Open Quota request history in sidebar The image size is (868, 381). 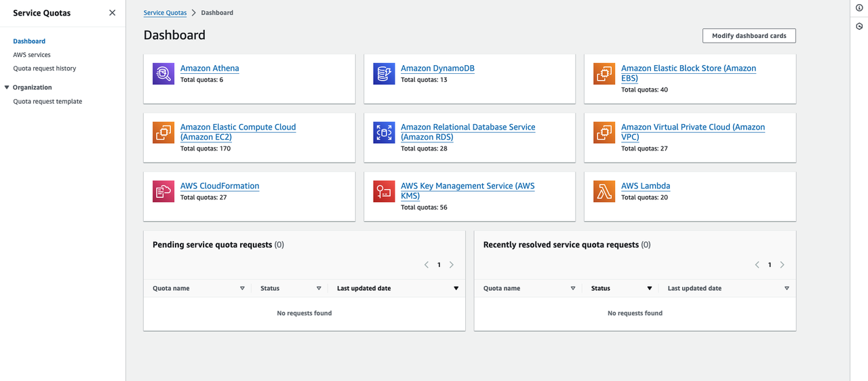pyautogui.click(x=45, y=68)
